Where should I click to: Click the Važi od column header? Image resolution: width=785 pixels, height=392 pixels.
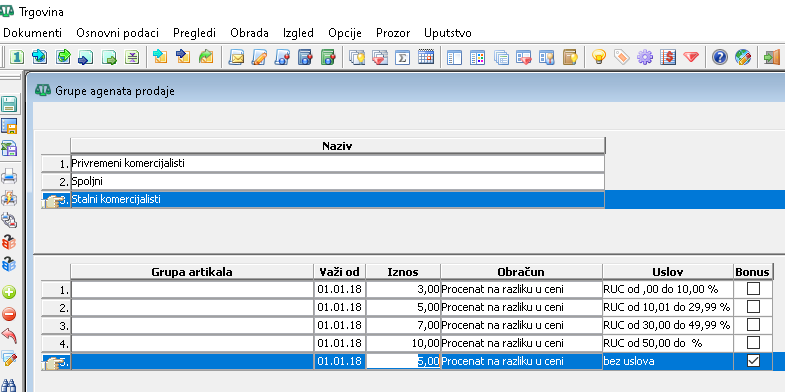click(x=339, y=272)
